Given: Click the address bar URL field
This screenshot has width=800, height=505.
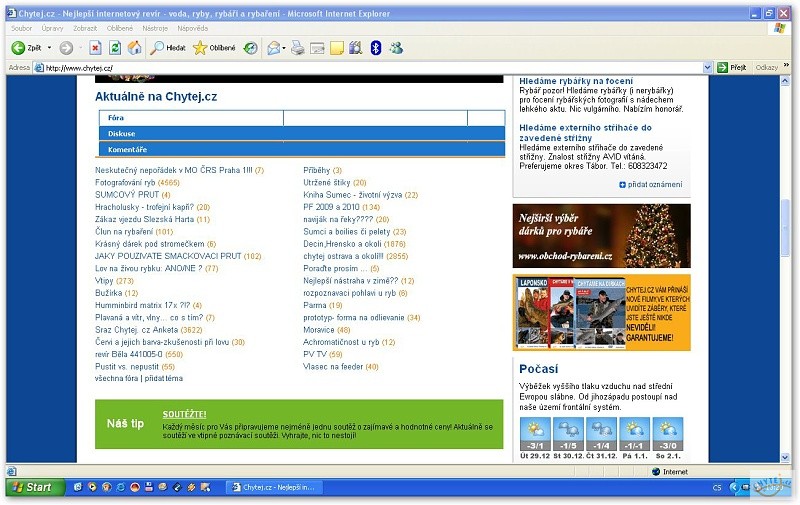Looking at the screenshot, I should (372, 68).
